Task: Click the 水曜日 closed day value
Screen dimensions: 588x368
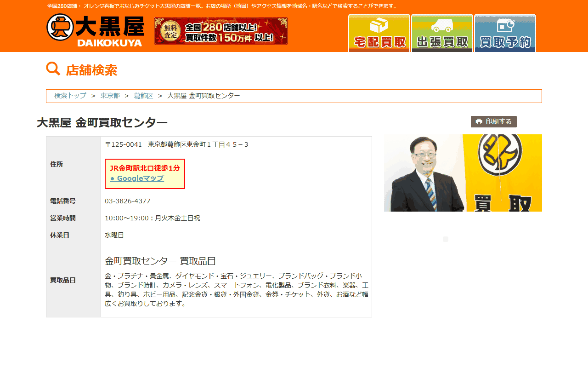Action: 114,236
